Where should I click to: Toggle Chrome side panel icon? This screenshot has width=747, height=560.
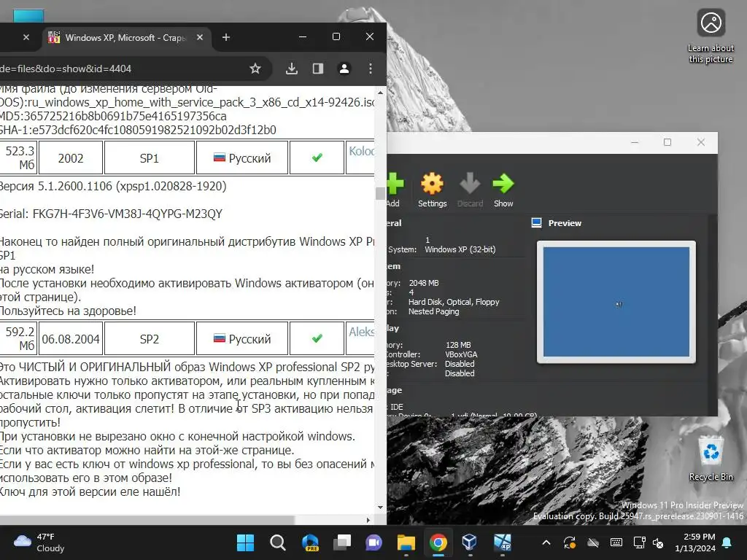(x=318, y=69)
